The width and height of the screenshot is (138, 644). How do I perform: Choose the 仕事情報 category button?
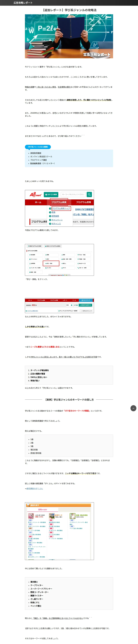coord(35,263)
